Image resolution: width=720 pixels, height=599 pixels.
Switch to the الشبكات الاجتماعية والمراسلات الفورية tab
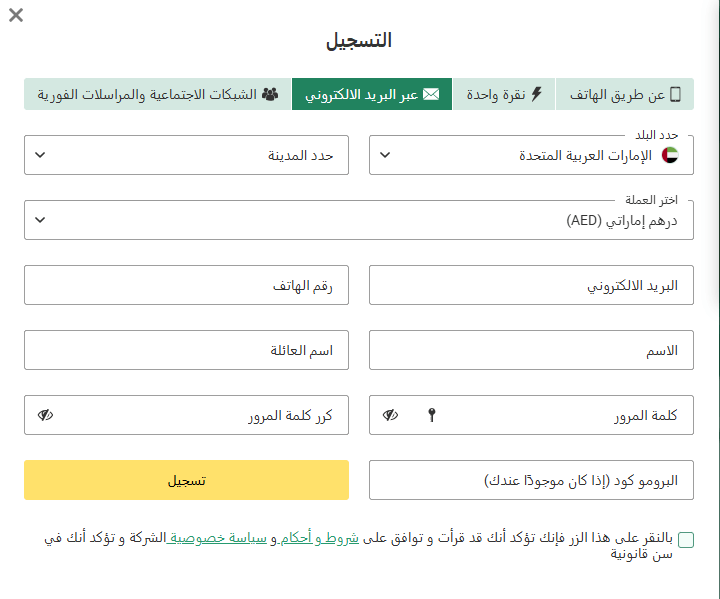(x=158, y=94)
